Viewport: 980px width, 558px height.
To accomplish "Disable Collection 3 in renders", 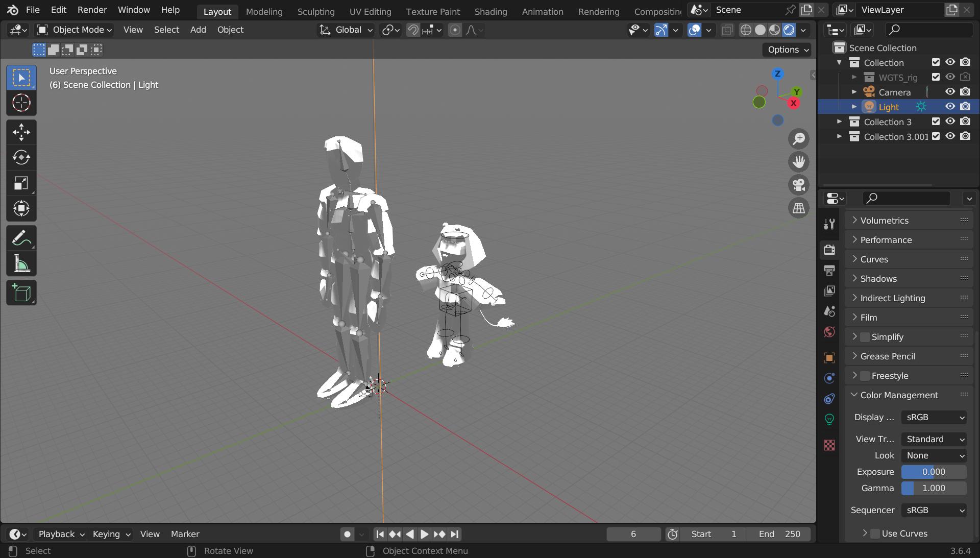I will (965, 122).
